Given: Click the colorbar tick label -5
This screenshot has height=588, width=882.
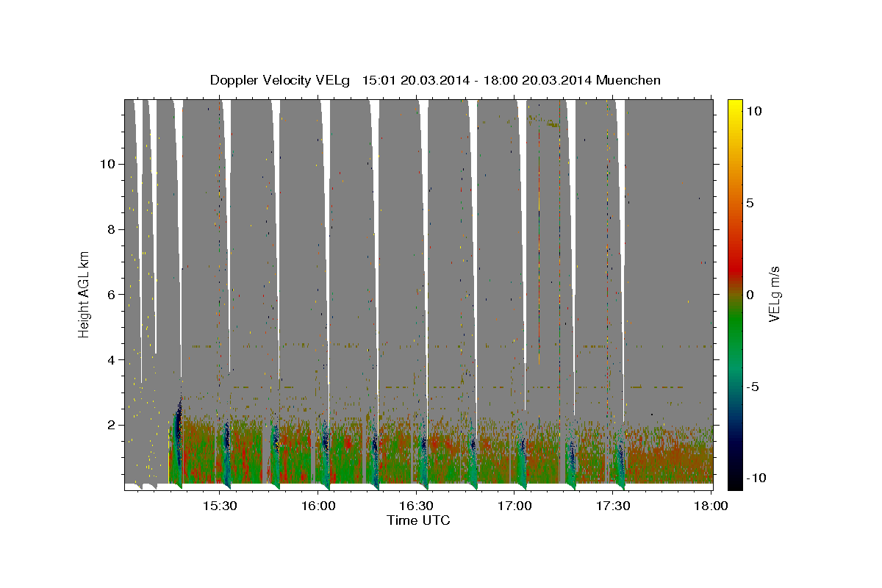Looking at the screenshot, I should coord(753,386).
